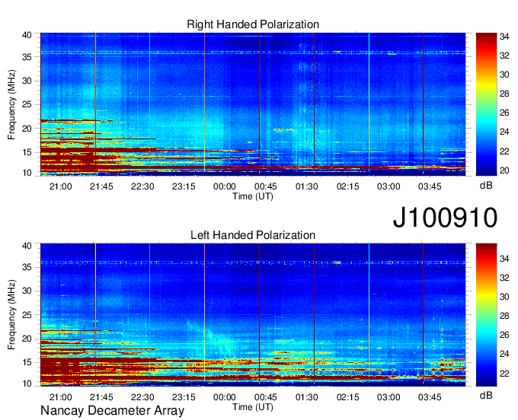Image resolution: width=518 pixels, height=420 pixels.
Task: Click Time (UT) label under Left Handed plot
Action: [x=253, y=407]
